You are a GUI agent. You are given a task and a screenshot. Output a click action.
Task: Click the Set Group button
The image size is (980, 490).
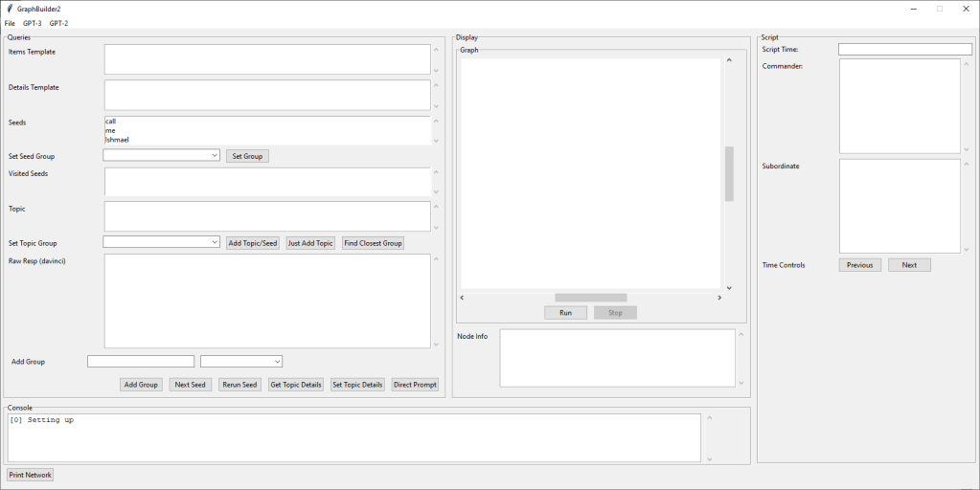pyautogui.click(x=247, y=156)
